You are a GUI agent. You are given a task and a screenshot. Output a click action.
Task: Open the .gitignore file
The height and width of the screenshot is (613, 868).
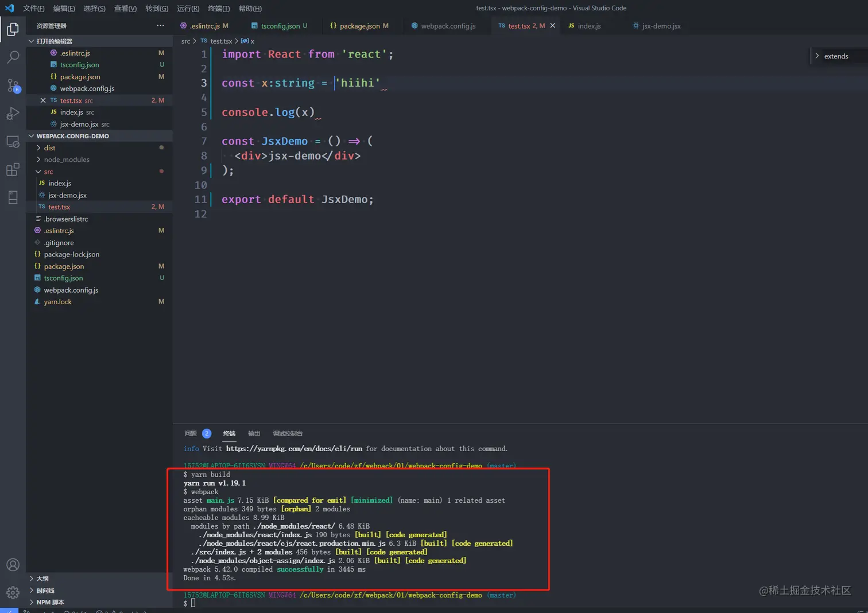[99, 243]
